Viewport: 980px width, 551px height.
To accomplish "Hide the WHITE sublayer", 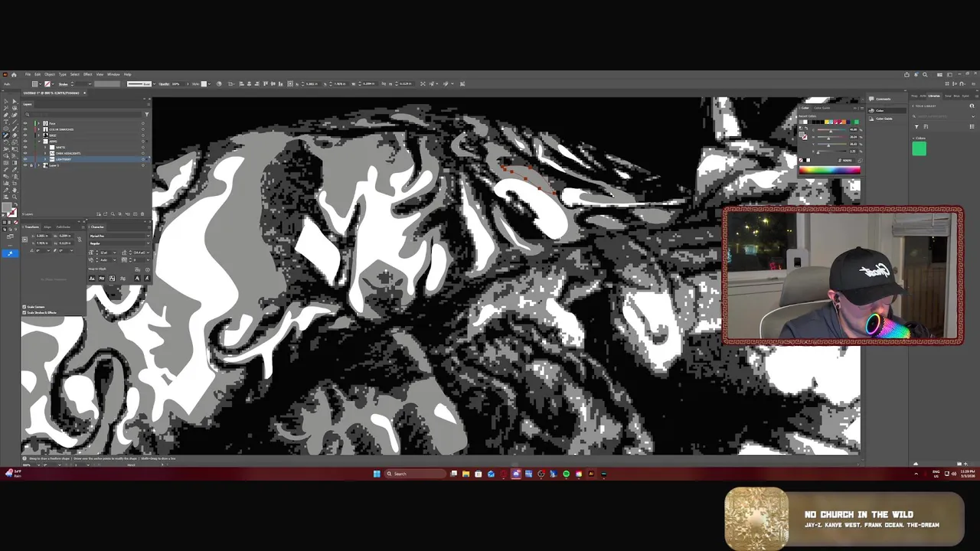I will [25, 147].
